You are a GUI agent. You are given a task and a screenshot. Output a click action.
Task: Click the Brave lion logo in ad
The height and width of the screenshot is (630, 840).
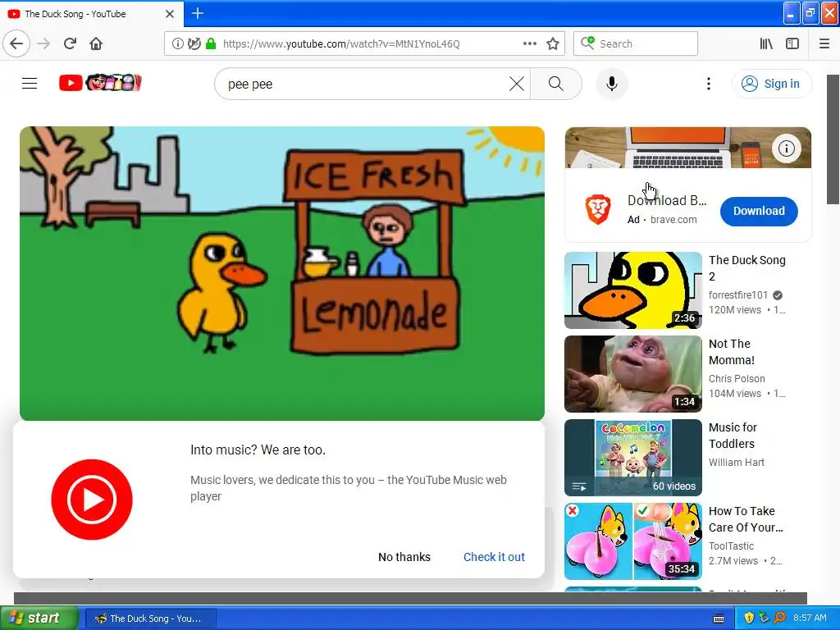(598, 209)
